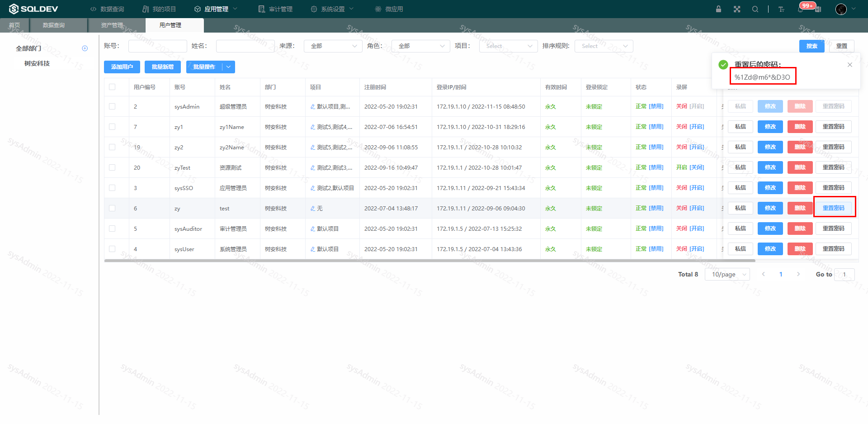Edit projects pencil icon for sysAuditor row
868x424 pixels.
point(313,229)
